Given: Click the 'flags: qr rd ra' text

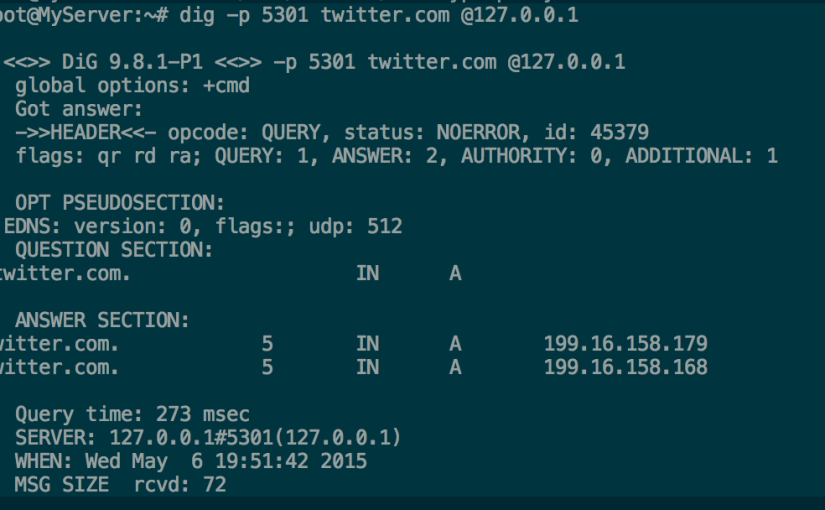Looking at the screenshot, I should (108, 156).
